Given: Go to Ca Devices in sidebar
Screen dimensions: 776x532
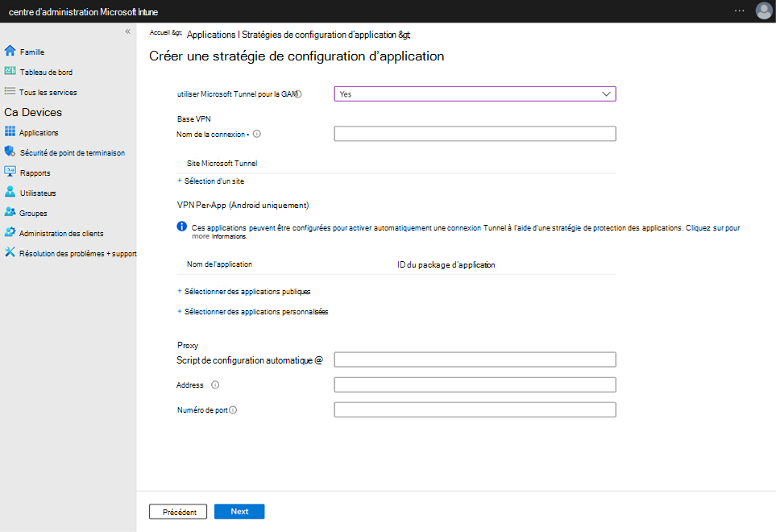Looking at the screenshot, I should coord(33,112).
